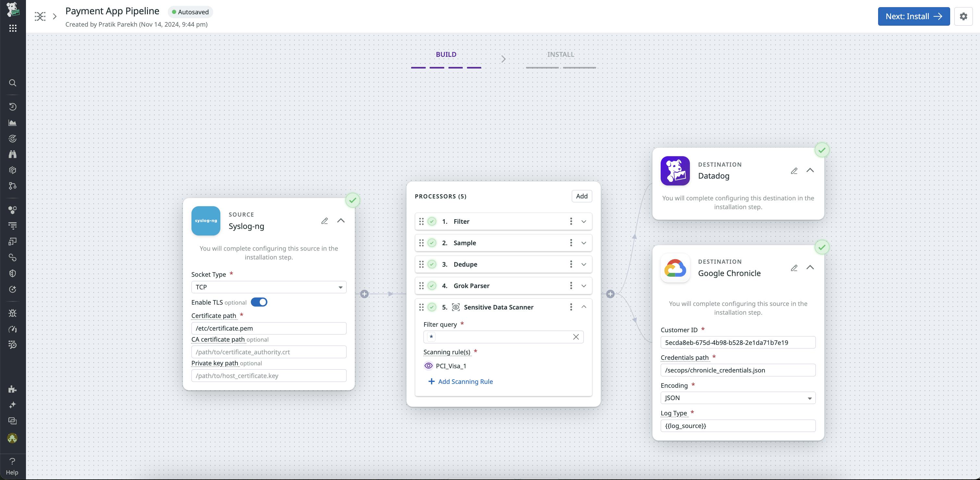Image resolution: width=980 pixels, height=480 pixels.
Task: Expand the Filter processor chevron
Action: coord(583,221)
